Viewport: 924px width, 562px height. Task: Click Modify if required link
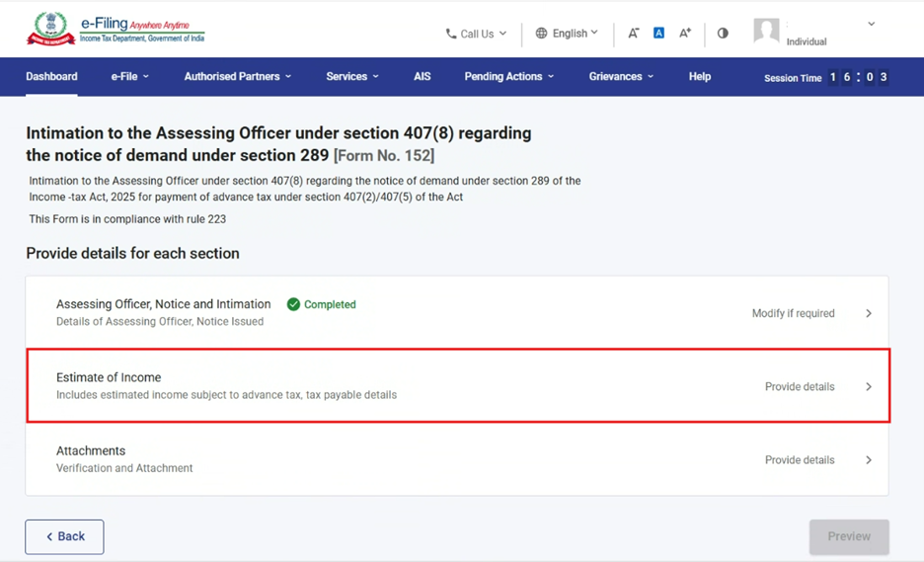tap(793, 313)
